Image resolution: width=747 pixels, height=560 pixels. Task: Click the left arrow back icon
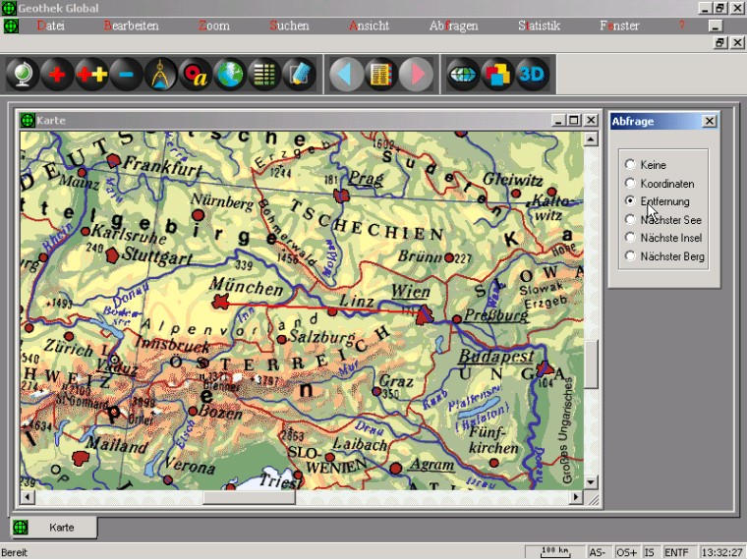point(345,75)
